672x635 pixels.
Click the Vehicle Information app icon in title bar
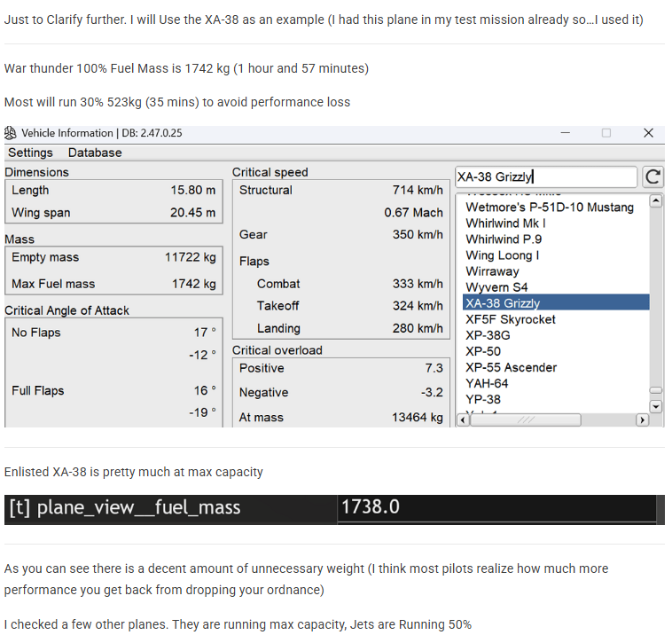tap(11, 133)
